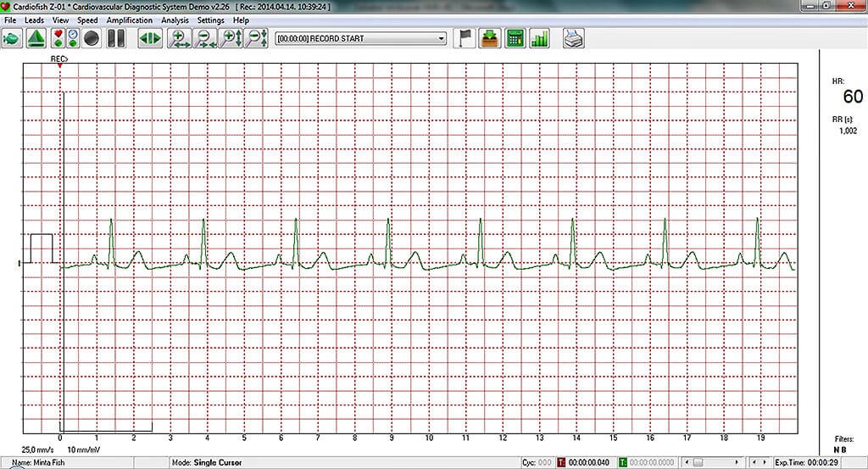Click the save to box icon
868x469 pixels.
489,38
